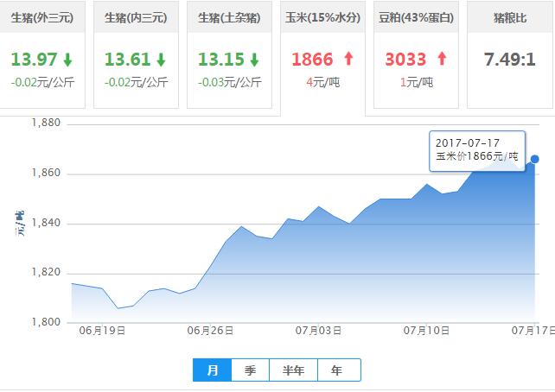Click the green down arrow beside 13.61

click(162, 60)
